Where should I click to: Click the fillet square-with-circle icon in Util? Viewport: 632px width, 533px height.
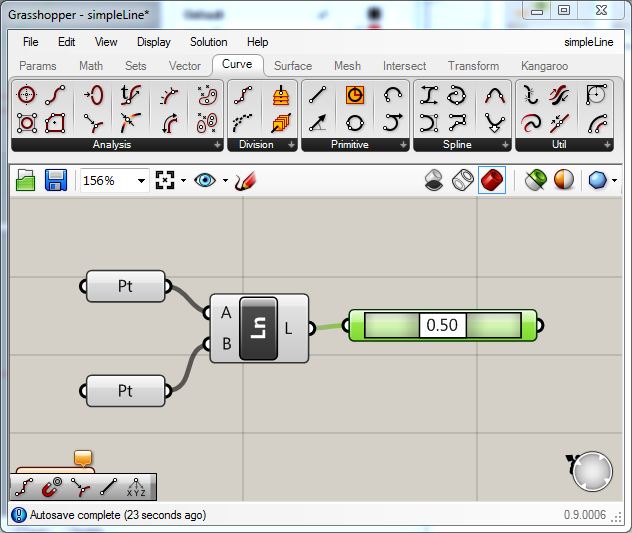click(597, 94)
